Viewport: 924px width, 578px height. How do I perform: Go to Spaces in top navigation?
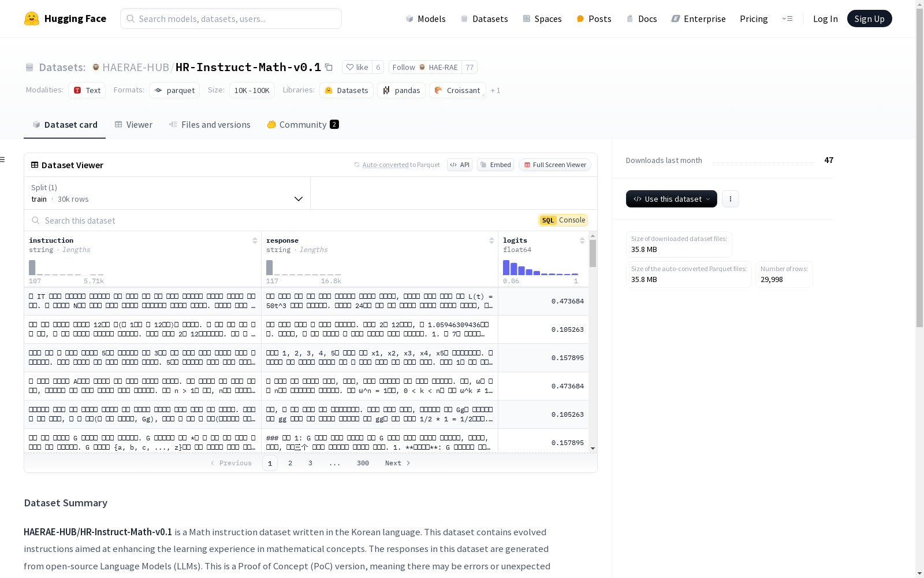pos(542,18)
